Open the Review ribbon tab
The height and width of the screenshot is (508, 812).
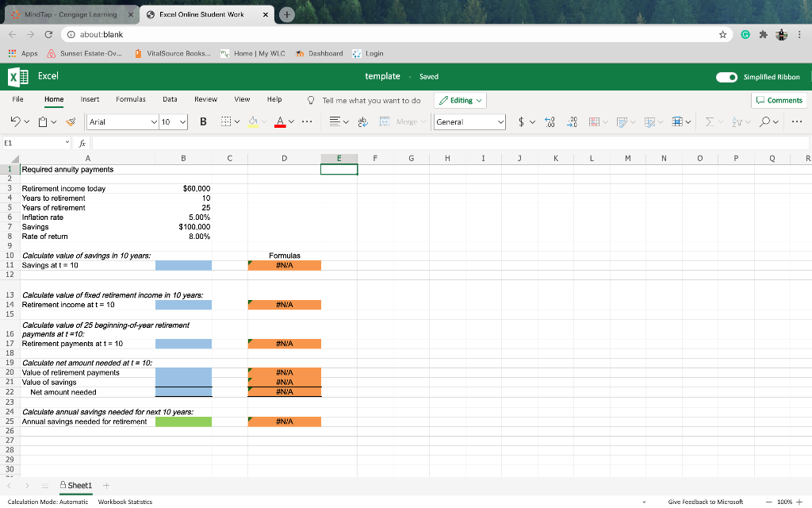tap(205, 99)
